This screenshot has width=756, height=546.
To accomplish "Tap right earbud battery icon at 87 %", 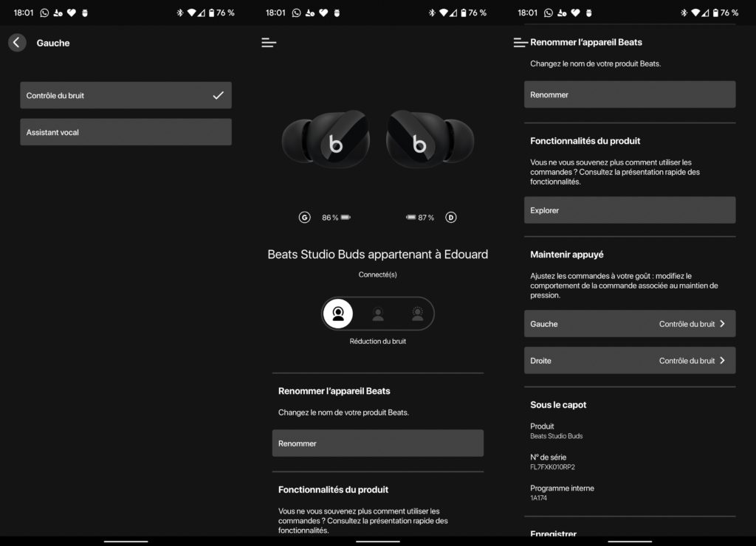I will (410, 218).
